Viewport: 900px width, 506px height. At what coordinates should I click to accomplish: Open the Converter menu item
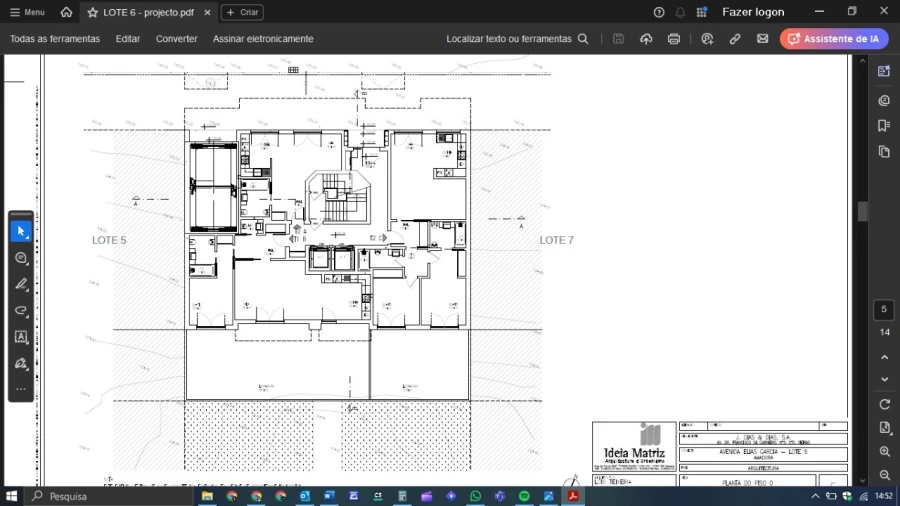click(x=176, y=39)
